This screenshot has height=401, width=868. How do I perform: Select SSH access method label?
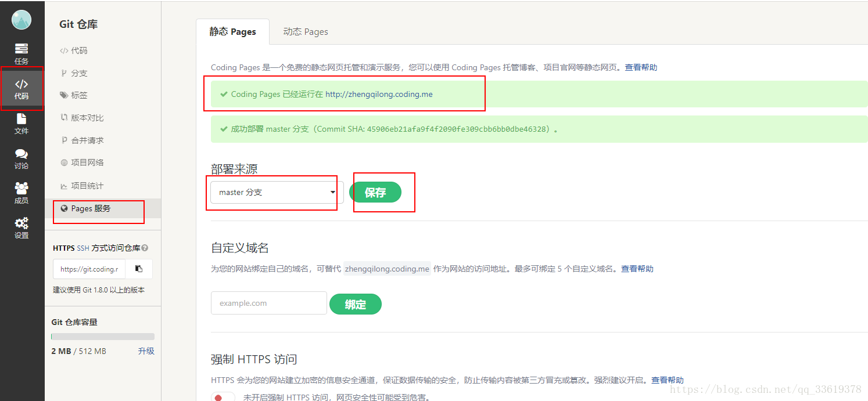(x=83, y=248)
